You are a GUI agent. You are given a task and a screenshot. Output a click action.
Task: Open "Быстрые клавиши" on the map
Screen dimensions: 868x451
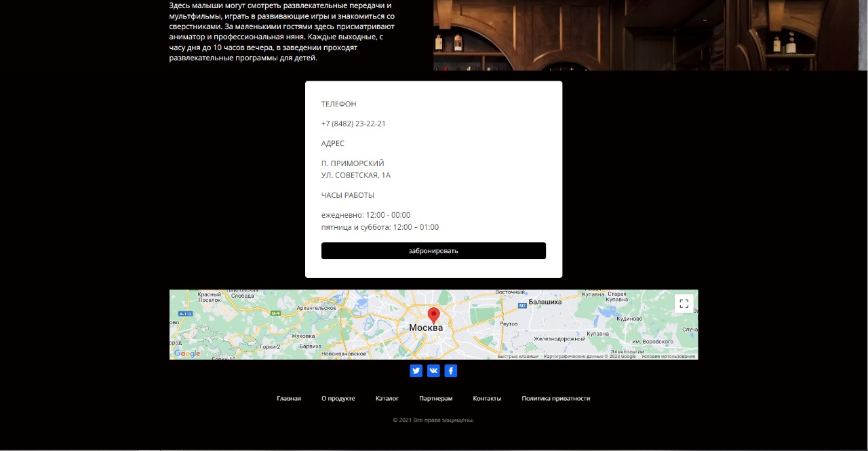[518, 356]
